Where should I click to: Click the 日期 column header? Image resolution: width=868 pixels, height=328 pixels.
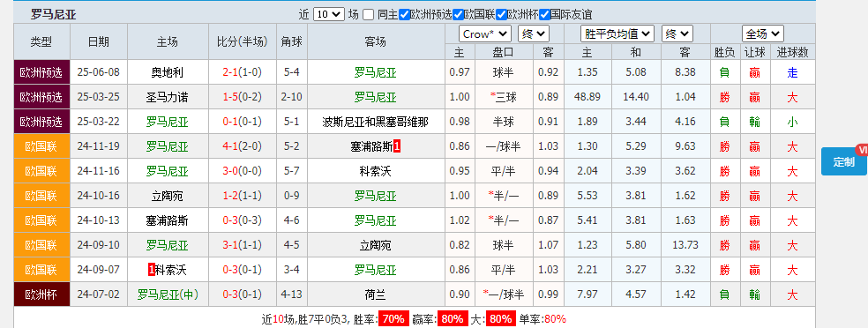pyautogui.click(x=99, y=41)
